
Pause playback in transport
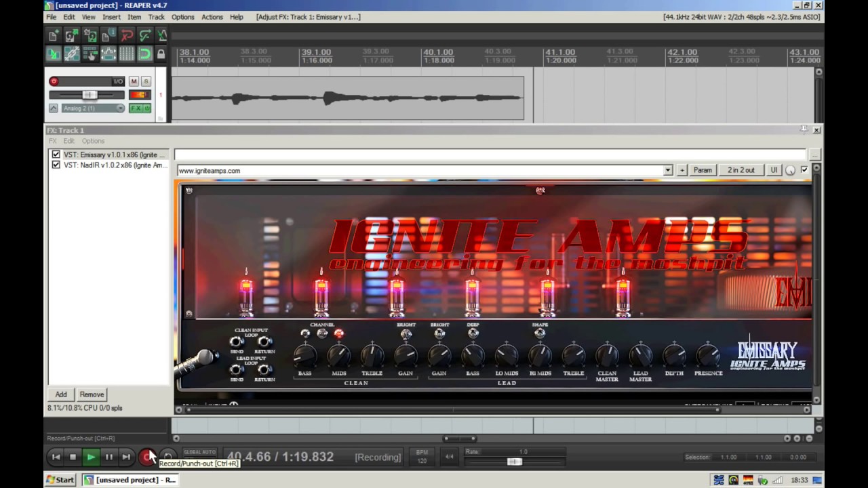[x=108, y=457]
